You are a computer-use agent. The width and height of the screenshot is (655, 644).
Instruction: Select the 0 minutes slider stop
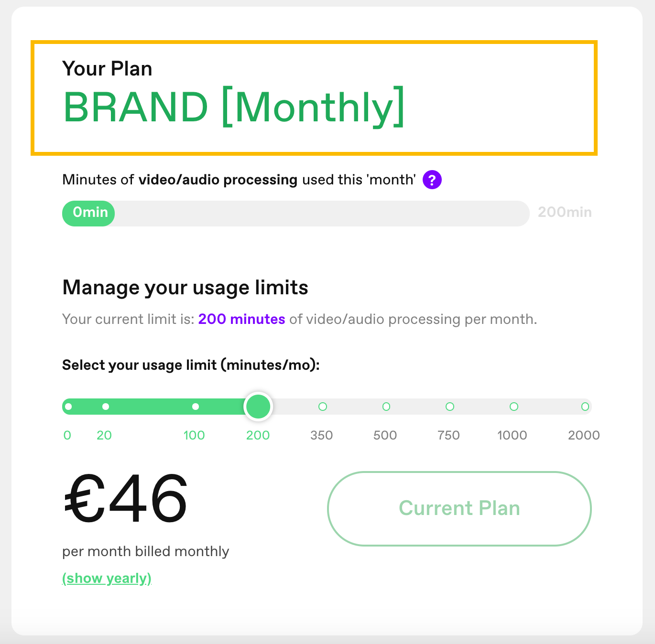click(x=68, y=407)
